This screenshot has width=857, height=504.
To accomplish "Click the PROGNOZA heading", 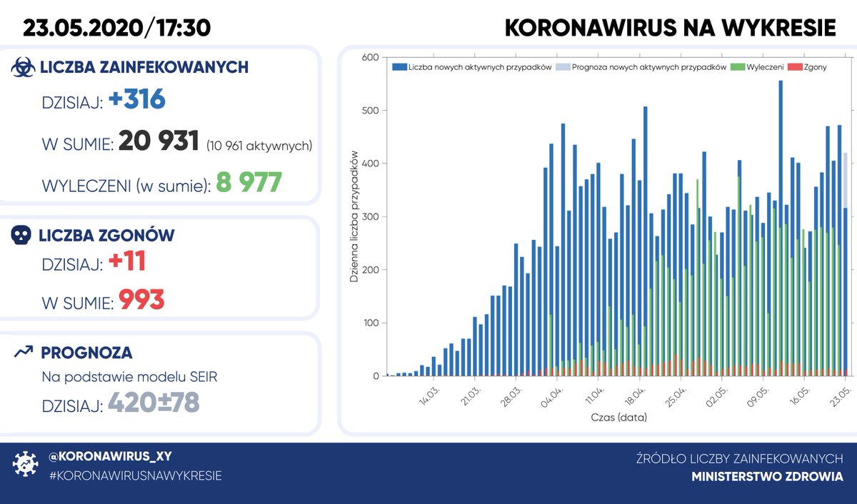I will pyautogui.click(x=86, y=352).
